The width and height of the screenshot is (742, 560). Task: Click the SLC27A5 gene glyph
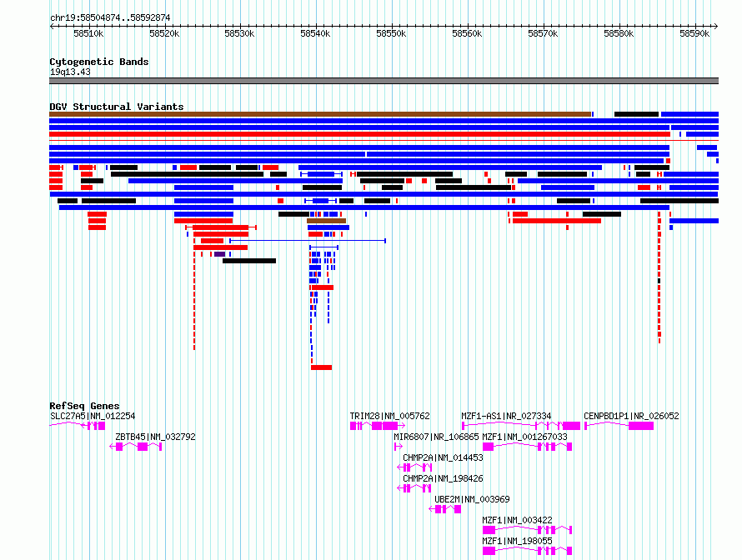pos(78,426)
